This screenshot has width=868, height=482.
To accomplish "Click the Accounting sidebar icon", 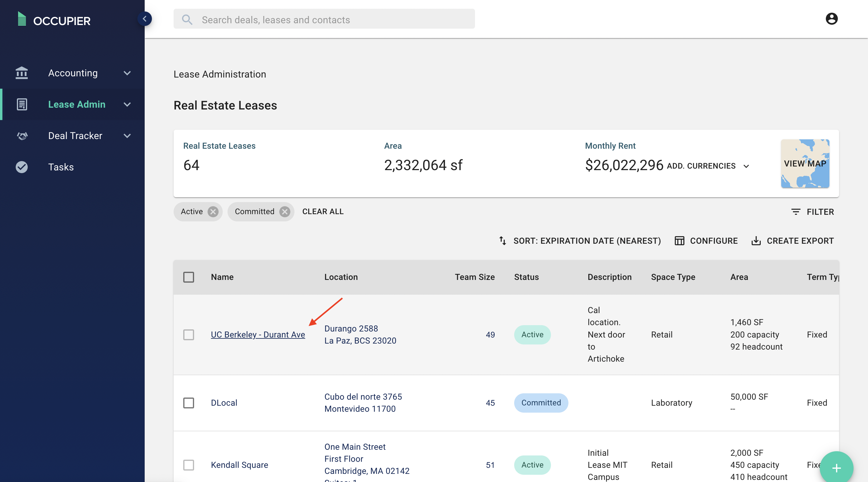I will pyautogui.click(x=21, y=73).
